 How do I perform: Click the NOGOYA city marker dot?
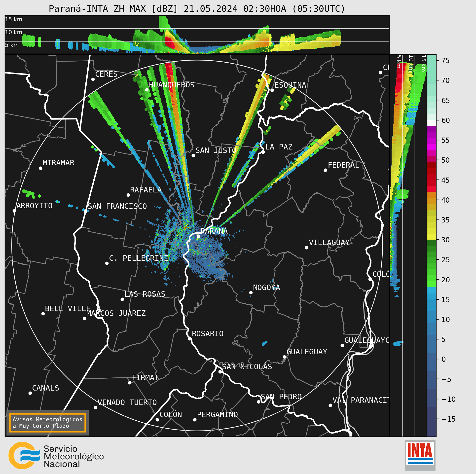point(251,292)
